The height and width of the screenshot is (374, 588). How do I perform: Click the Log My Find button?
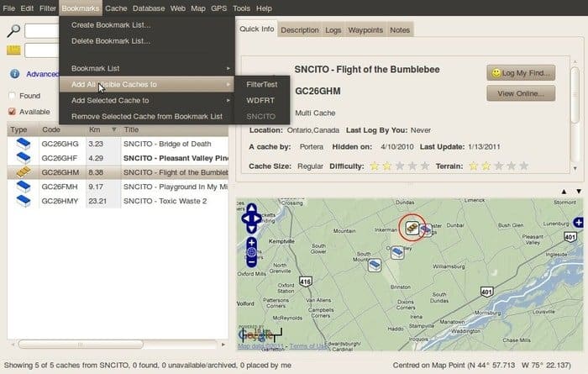[521, 73]
